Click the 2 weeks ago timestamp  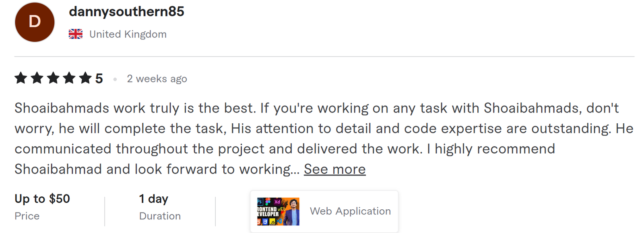[x=157, y=79]
